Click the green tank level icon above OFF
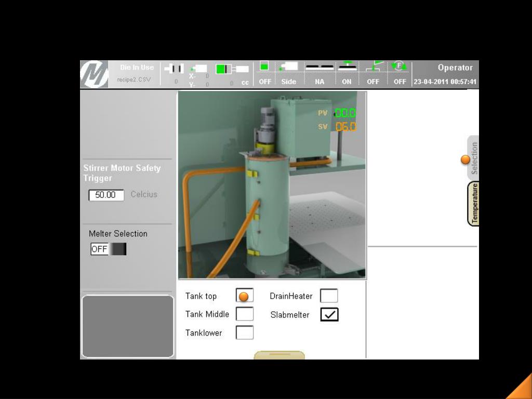Screen dimensions: 532x399 tap(264, 65)
